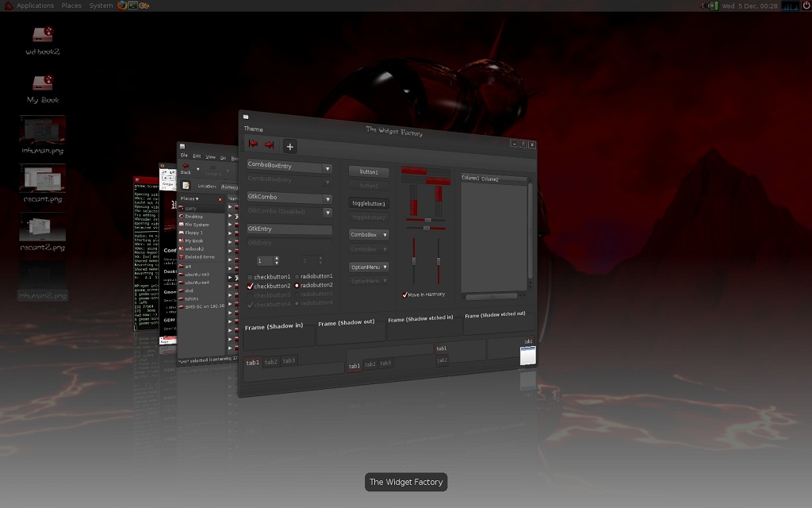812x508 pixels.
Task: Expand the ComboBoxEntry dropdown arrow
Action: 327,168
